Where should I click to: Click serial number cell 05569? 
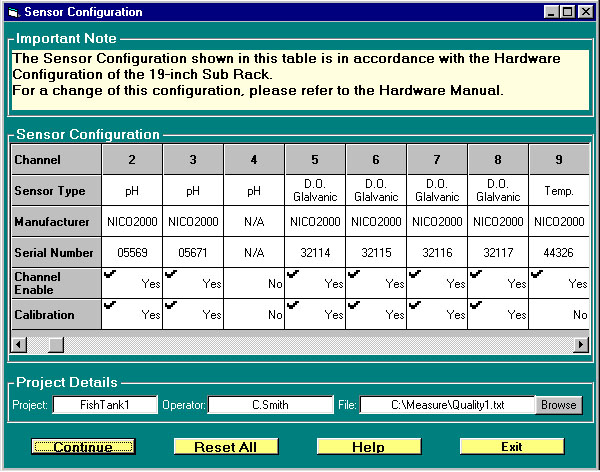[132, 252]
